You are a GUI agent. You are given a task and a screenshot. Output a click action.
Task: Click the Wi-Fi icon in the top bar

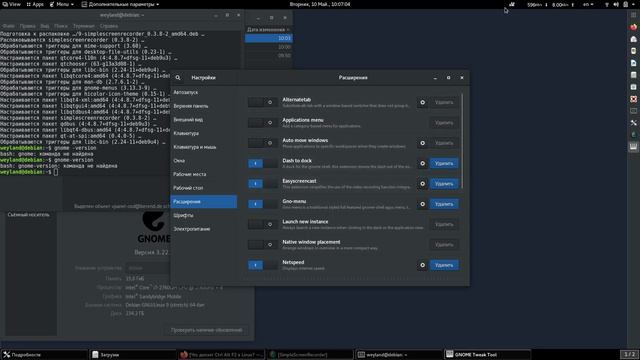click(607, 4)
